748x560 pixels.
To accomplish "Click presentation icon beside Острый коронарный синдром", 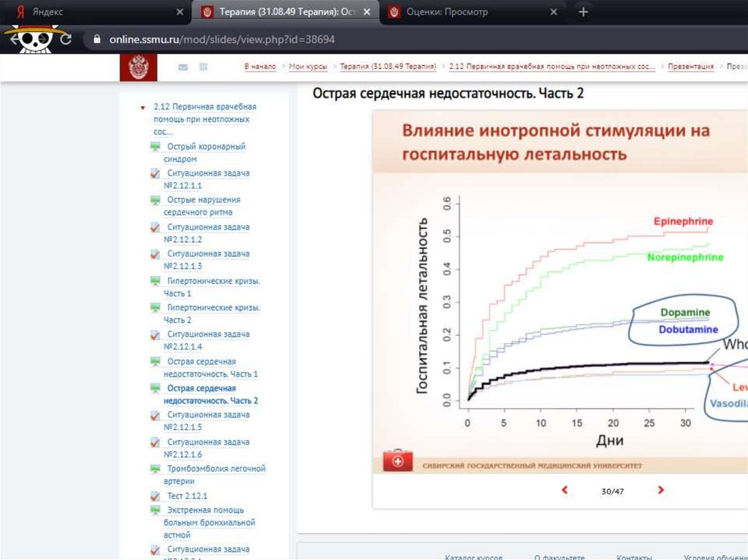I will 155,147.
